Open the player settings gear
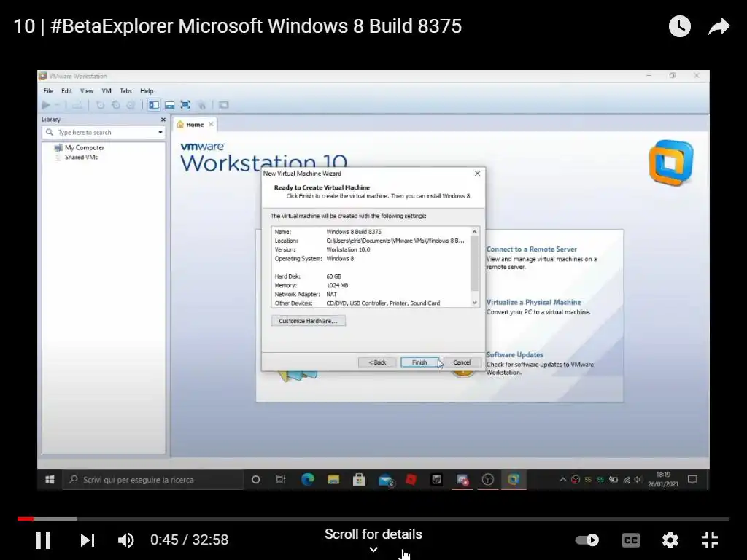Viewport: 747px width, 560px height. click(670, 540)
